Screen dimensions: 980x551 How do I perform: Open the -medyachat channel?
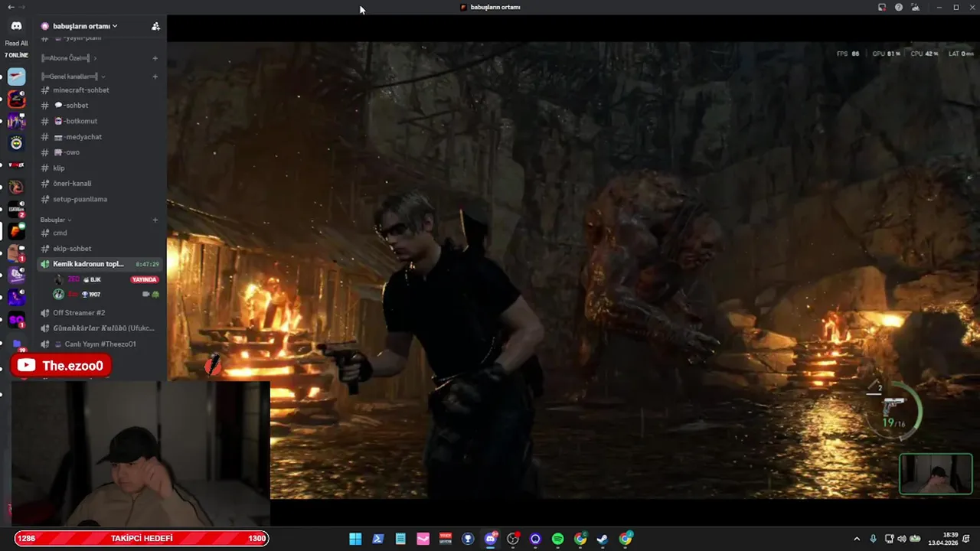point(100,137)
